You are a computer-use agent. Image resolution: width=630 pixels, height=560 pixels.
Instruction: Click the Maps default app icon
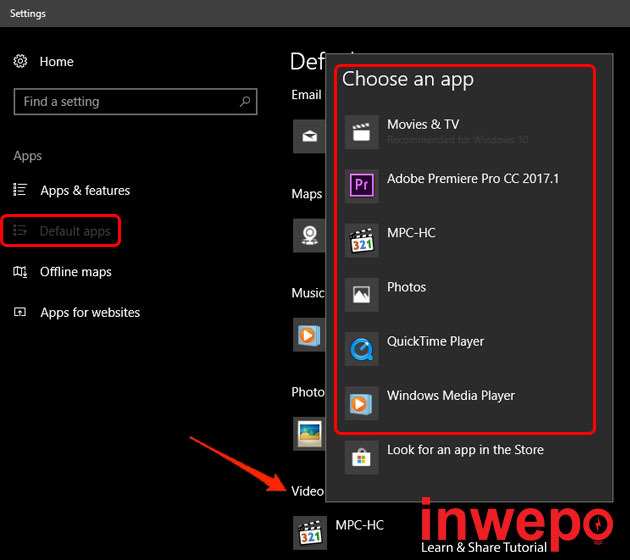[x=309, y=235]
